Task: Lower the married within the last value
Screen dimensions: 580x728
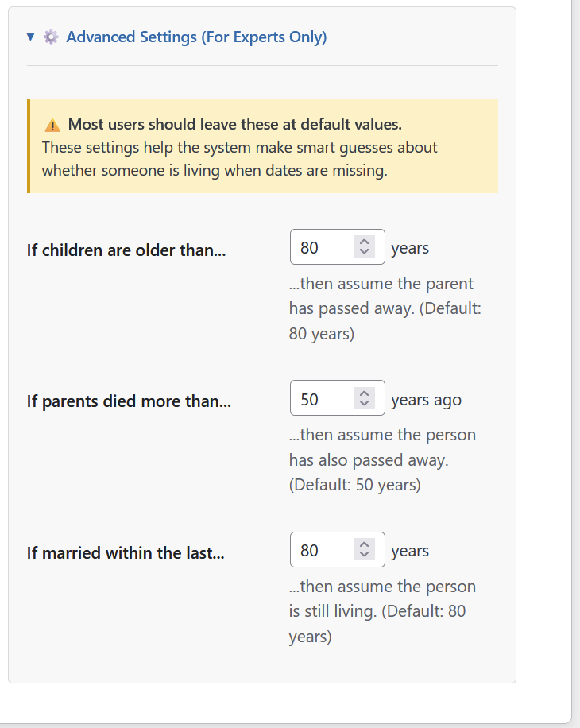Action: click(364, 555)
